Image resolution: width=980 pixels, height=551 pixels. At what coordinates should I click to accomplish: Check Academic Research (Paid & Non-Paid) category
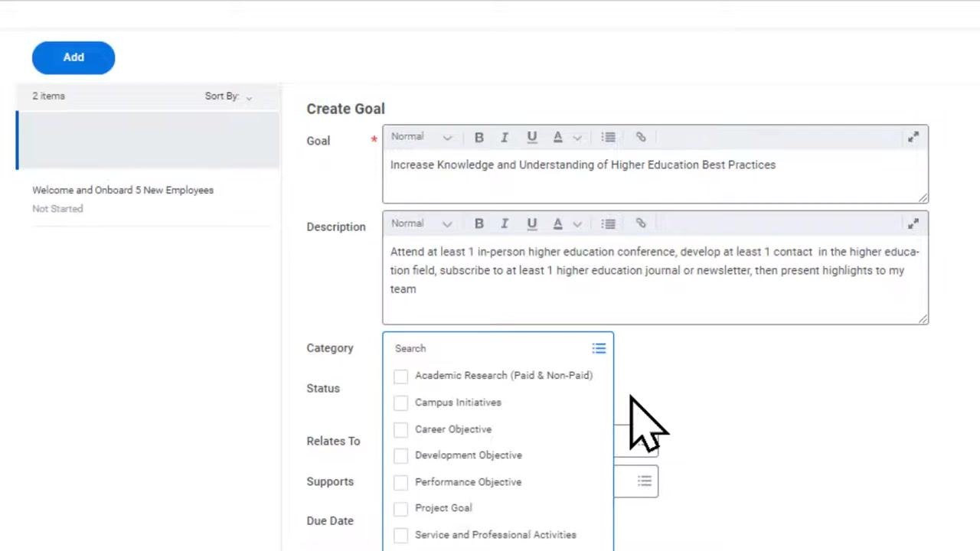[400, 376]
